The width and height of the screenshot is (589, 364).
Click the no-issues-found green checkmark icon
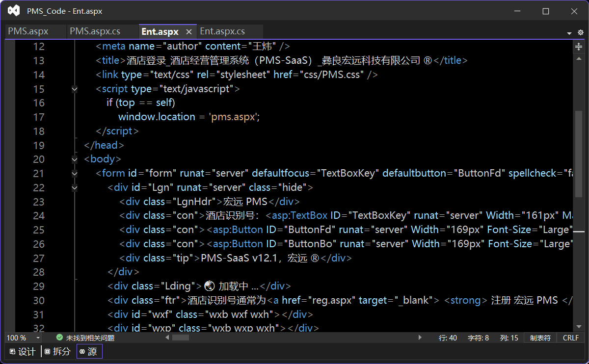click(59, 338)
